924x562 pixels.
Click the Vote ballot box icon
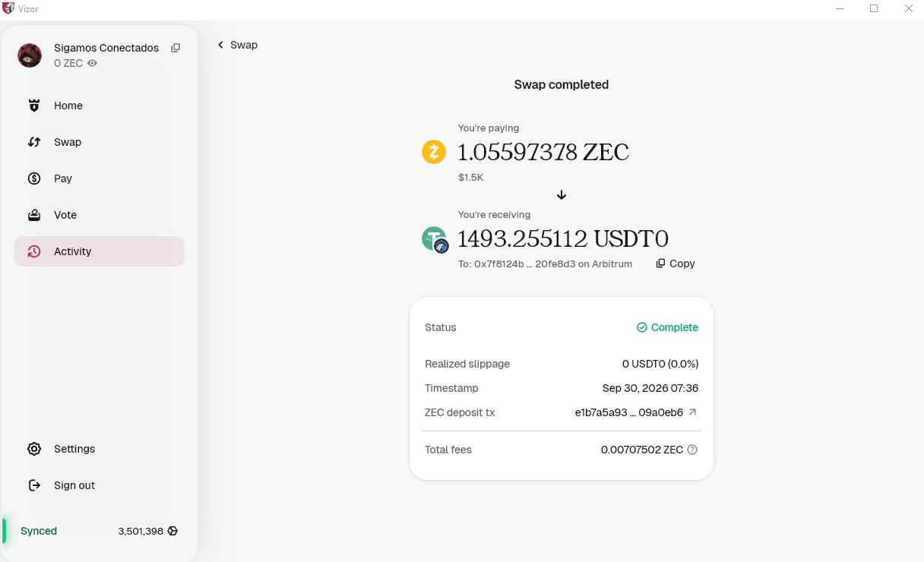coord(34,215)
